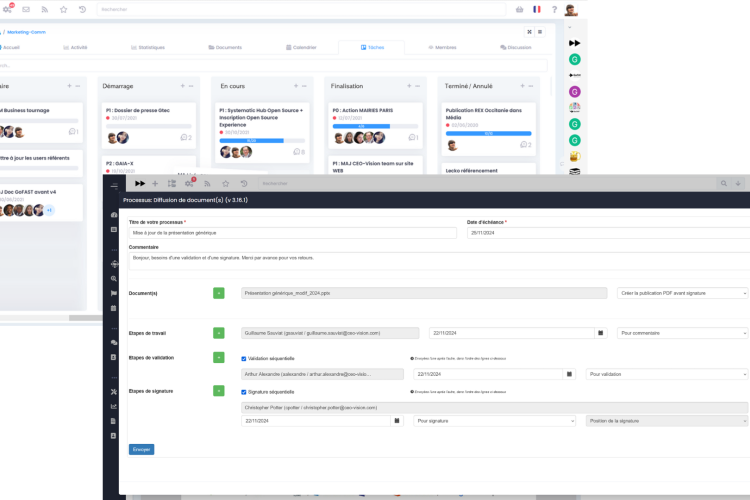
Task: Switch to the Documents tab
Action: [225, 47]
